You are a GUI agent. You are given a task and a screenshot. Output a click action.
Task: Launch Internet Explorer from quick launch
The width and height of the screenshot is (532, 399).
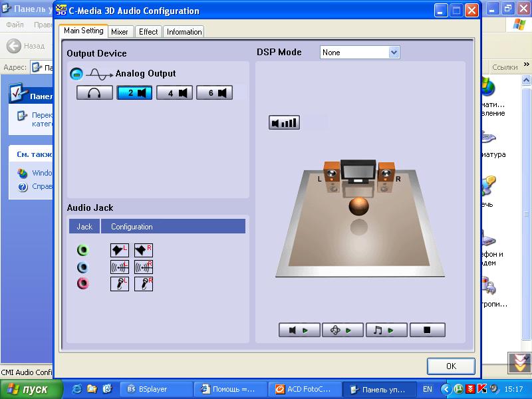pyautogui.click(x=76, y=389)
